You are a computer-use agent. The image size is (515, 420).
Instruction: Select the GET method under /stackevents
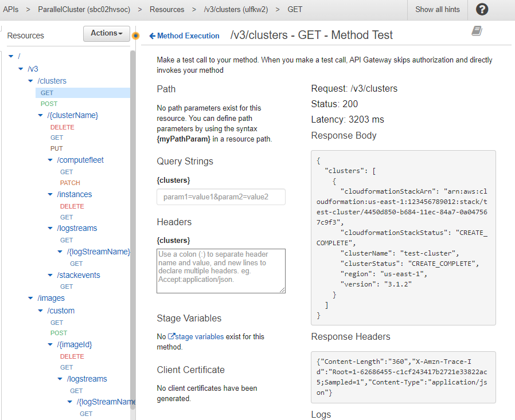click(x=67, y=286)
